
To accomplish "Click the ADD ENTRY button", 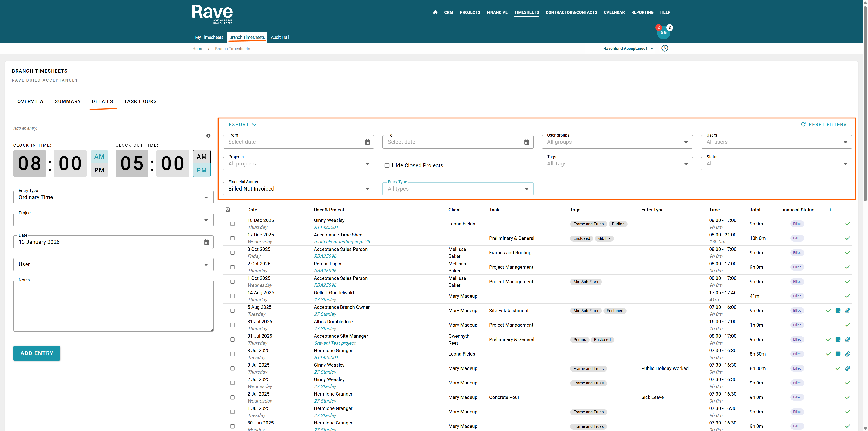I will tap(37, 353).
